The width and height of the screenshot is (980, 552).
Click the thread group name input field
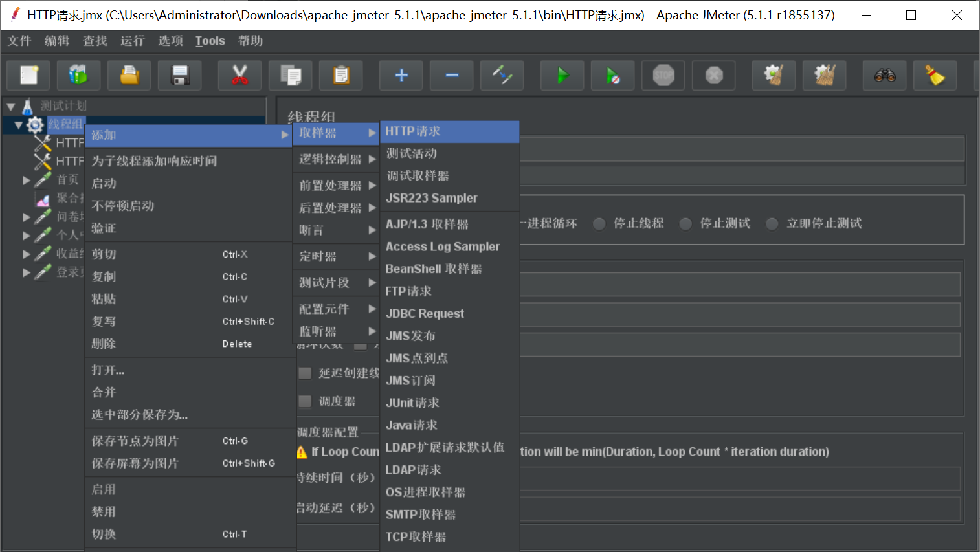pos(742,149)
